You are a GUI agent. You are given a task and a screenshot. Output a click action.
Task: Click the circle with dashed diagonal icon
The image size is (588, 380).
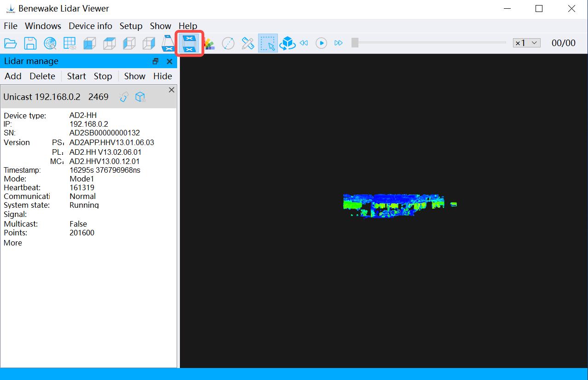pos(228,43)
